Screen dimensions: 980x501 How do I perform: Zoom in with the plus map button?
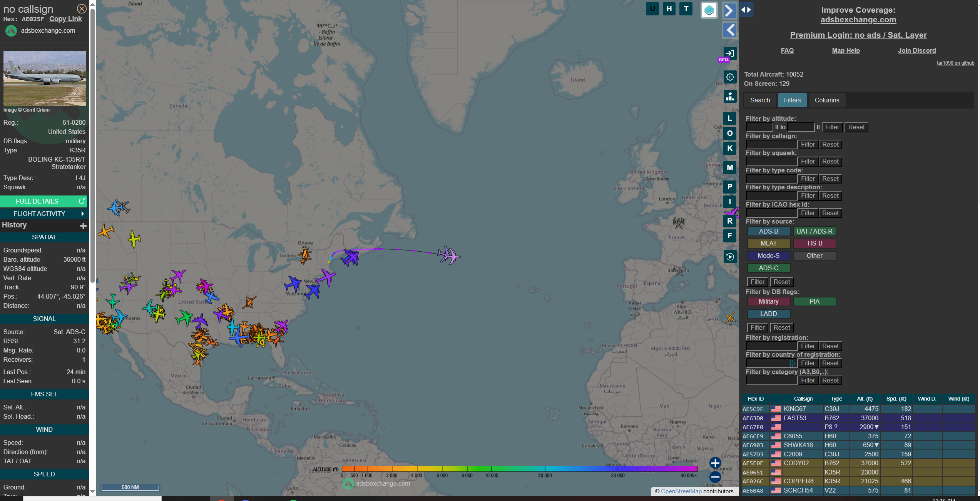pyautogui.click(x=715, y=463)
